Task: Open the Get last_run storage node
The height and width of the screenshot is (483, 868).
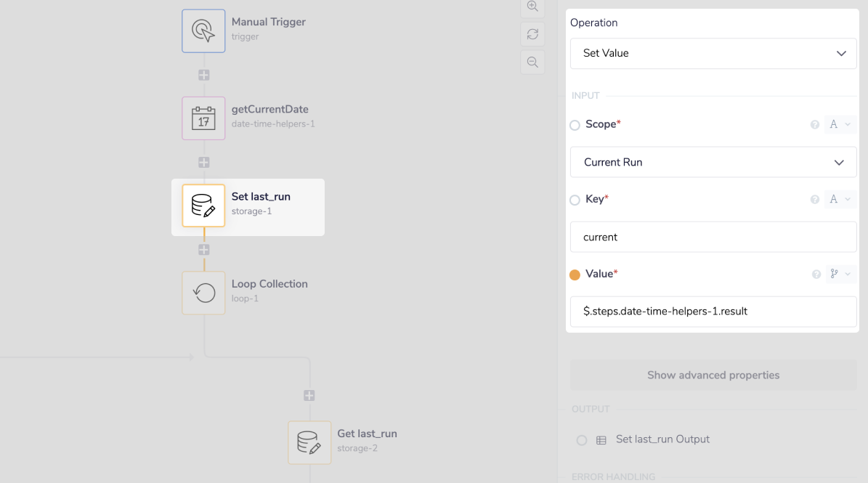Action: [309, 442]
